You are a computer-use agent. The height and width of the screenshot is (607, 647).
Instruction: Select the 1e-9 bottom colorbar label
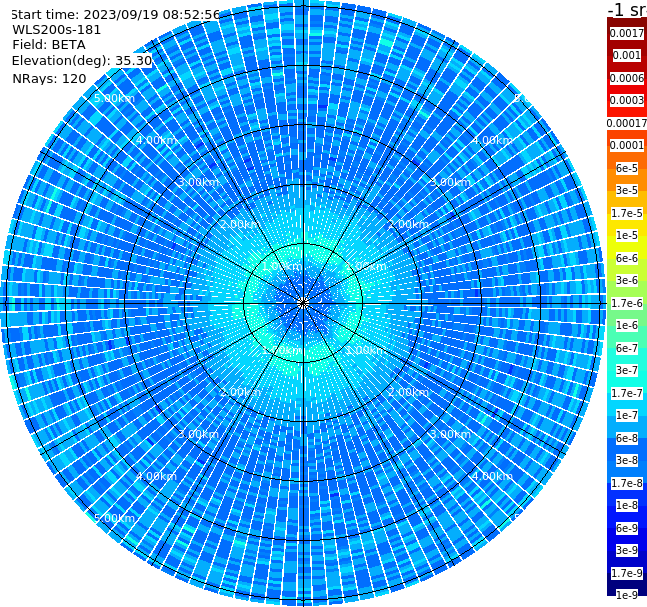click(627, 595)
